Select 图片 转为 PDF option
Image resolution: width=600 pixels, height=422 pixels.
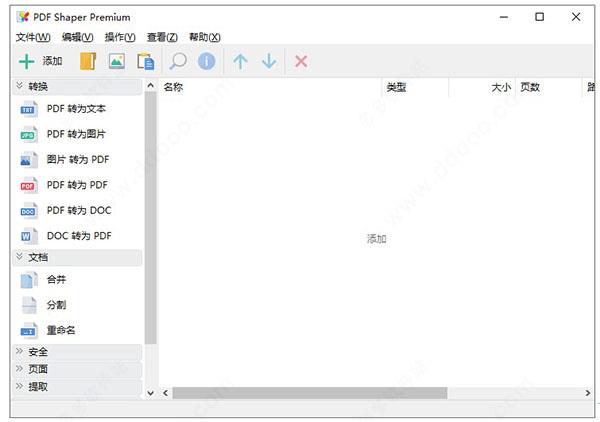pos(78,160)
